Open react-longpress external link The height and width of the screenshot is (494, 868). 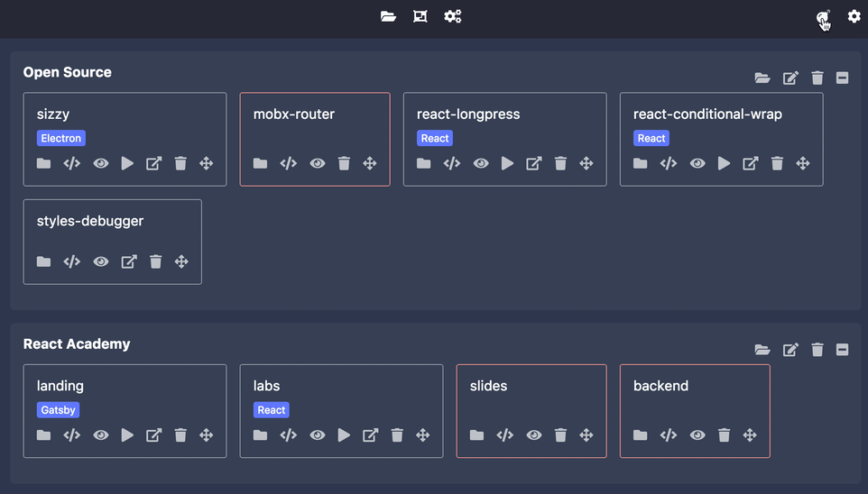point(533,163)
